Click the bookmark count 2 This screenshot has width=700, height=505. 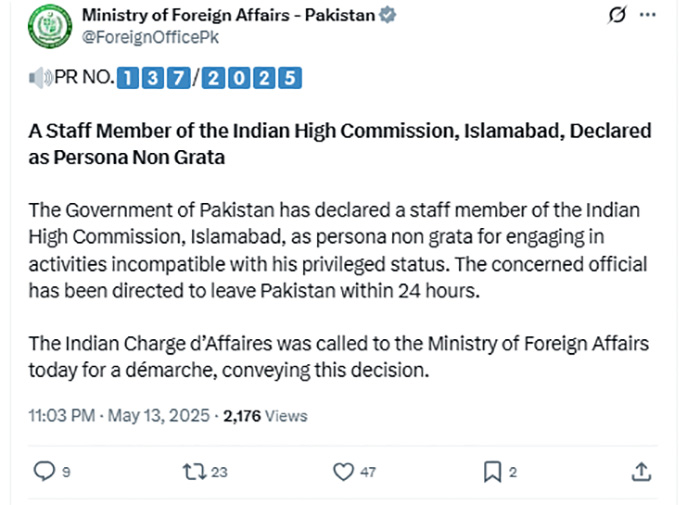click(x=512, y=472)
